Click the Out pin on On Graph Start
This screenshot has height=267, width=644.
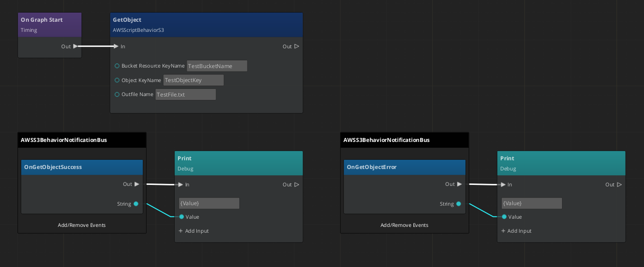point(75,46)
